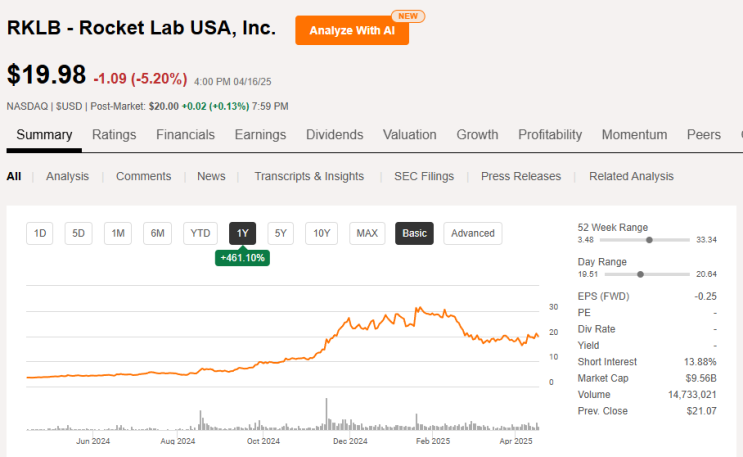This screenshot has height=457, width=743.
Task: Select the MAX chart range
Action: click(367, 233)
